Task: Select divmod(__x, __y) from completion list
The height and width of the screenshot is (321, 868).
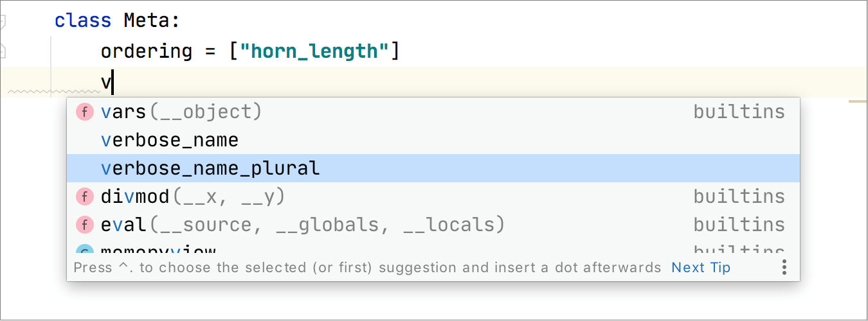Action: tap(193, 196)
